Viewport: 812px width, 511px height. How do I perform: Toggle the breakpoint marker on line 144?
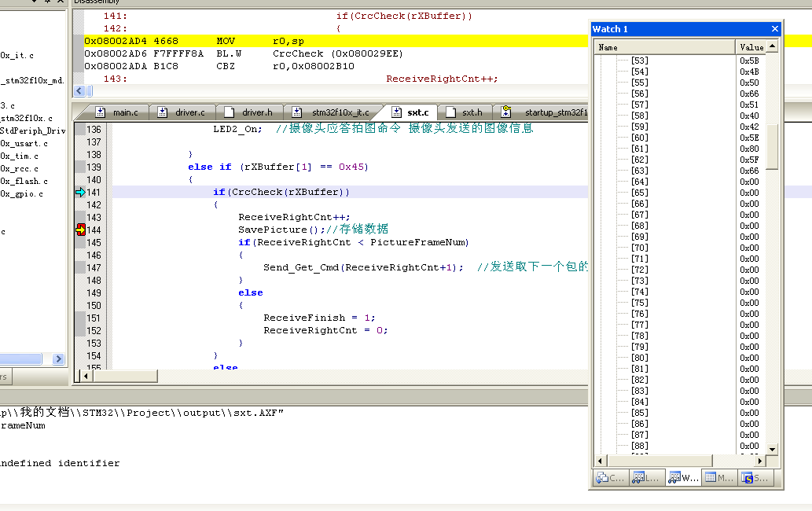click(80, 230)
